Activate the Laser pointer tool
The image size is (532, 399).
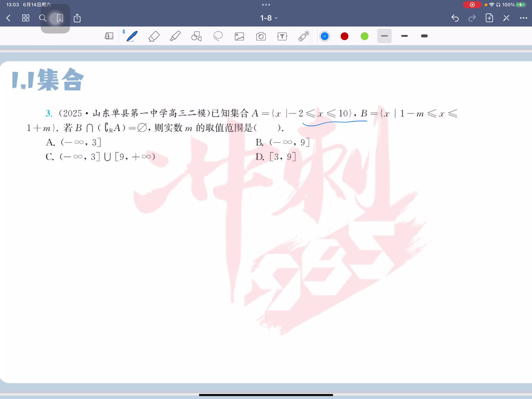point(304,36)
